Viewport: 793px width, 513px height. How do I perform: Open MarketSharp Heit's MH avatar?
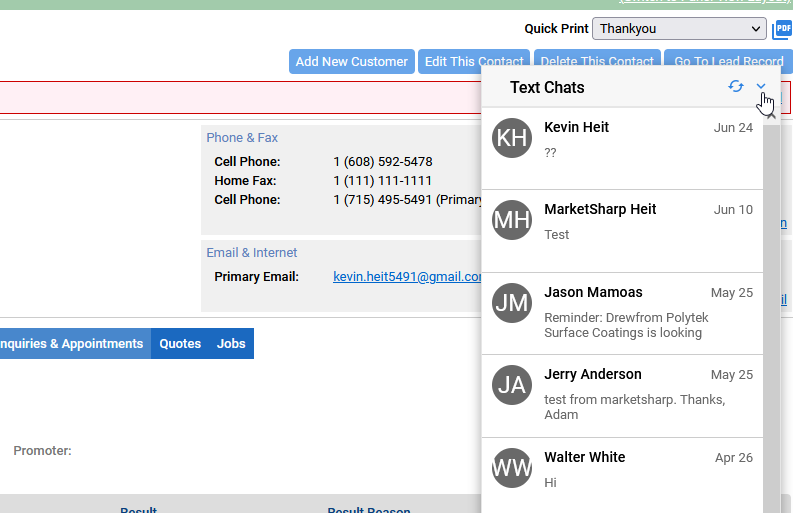(512, 220)
